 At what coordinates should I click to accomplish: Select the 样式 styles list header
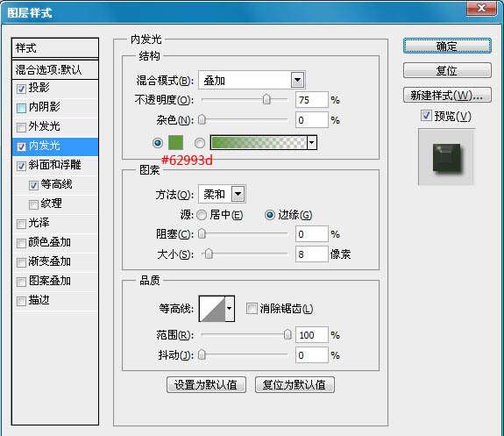click(x=55, y=48)
